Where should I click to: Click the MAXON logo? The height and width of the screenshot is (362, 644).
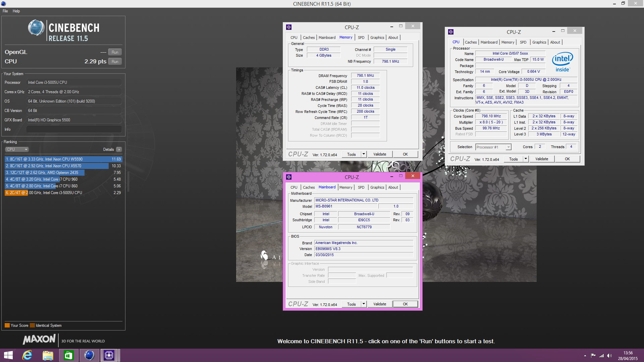click(39, 340)
